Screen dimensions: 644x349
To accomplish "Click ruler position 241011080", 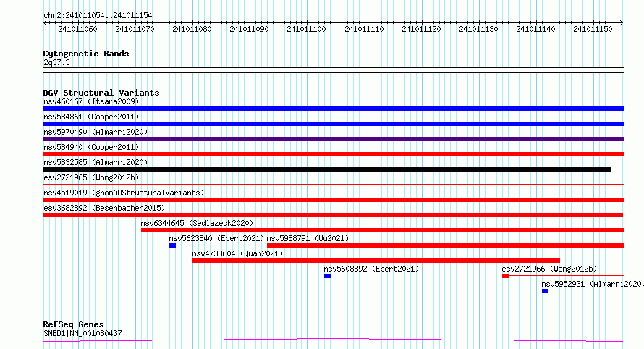I will pos(192,29).
